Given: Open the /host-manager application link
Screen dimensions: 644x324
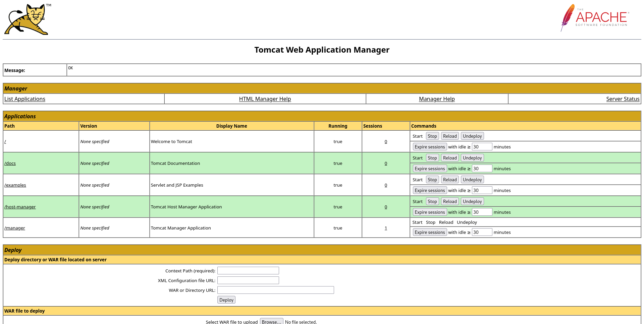Looking at the screenshot, I should pyautogui.click(x=20, y=207).
